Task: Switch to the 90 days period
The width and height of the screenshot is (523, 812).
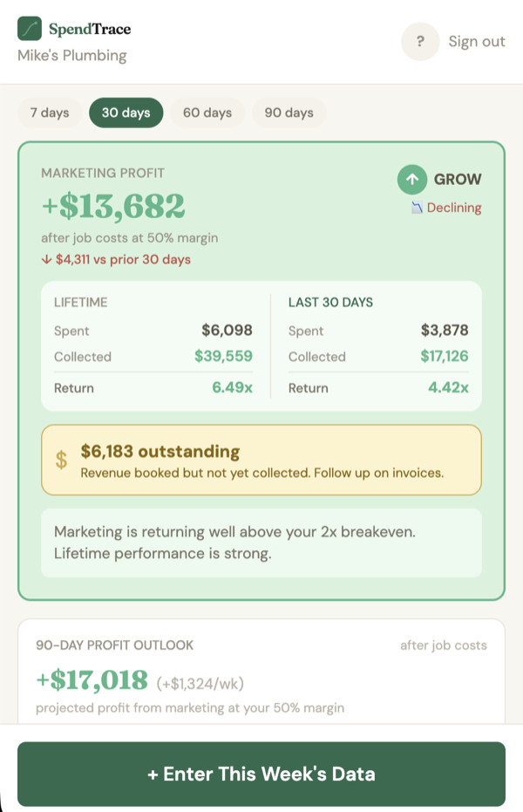Action: (289, 113)
